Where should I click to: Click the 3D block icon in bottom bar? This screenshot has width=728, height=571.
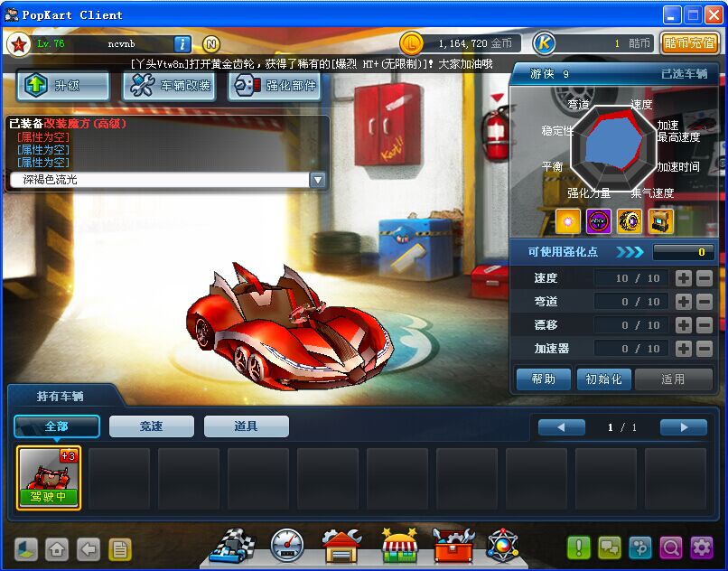coord(26,549)
